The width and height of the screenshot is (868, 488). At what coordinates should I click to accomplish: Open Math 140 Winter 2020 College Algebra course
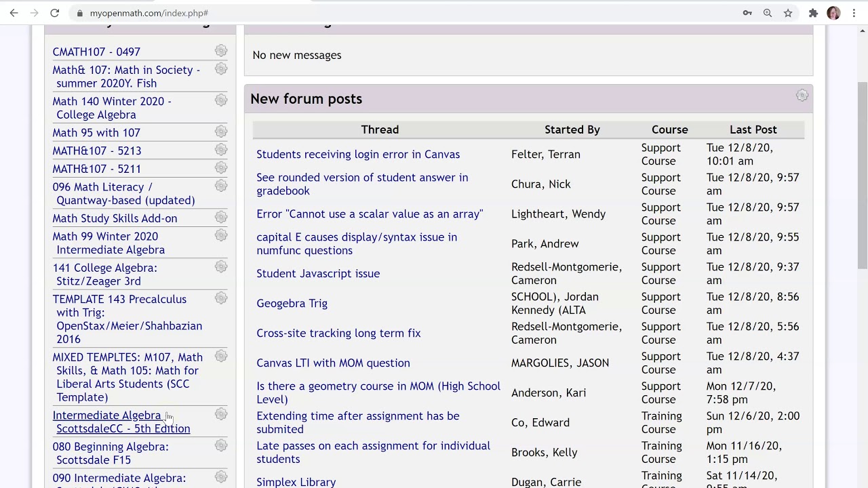112,108
